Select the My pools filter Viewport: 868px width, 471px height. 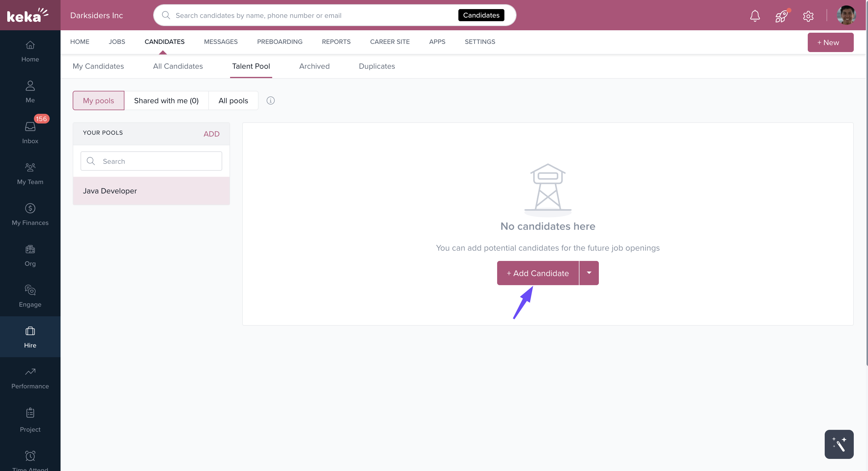(98, 100)
